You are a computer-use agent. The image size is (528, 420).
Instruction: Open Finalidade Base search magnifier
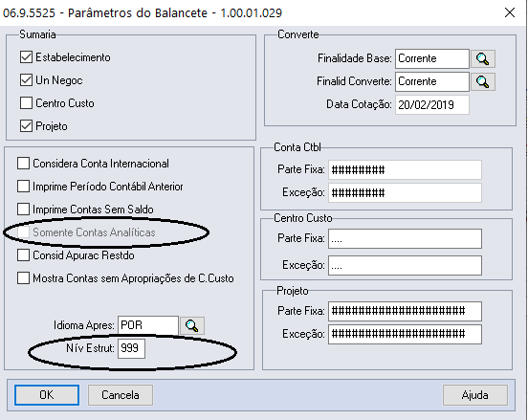click(482, 59)
